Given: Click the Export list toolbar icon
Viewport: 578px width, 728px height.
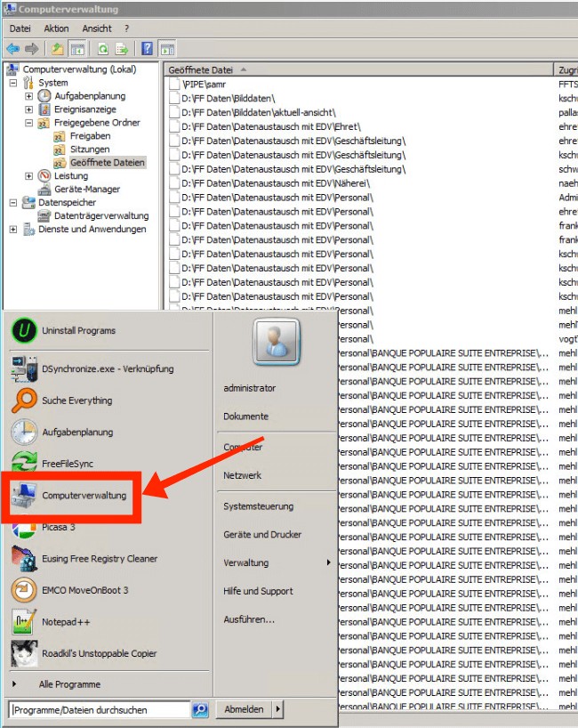Looking at the screenshot, I should pyautogui.click(x=122, y=49).
